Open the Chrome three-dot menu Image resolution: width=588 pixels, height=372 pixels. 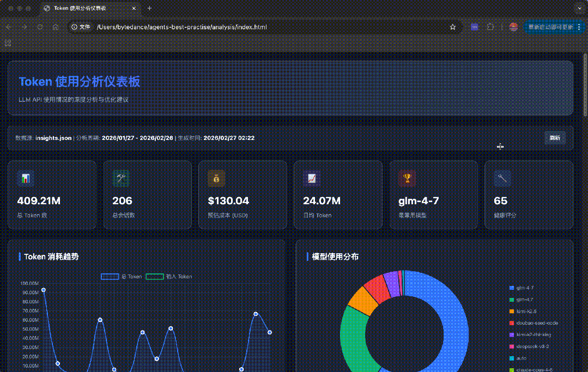(579, 27)
